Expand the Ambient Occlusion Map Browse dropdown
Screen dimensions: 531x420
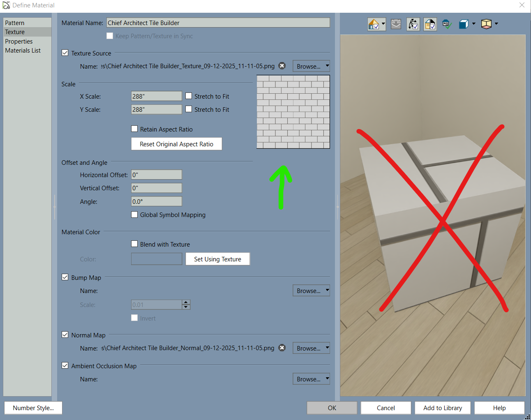click(327, 379)
